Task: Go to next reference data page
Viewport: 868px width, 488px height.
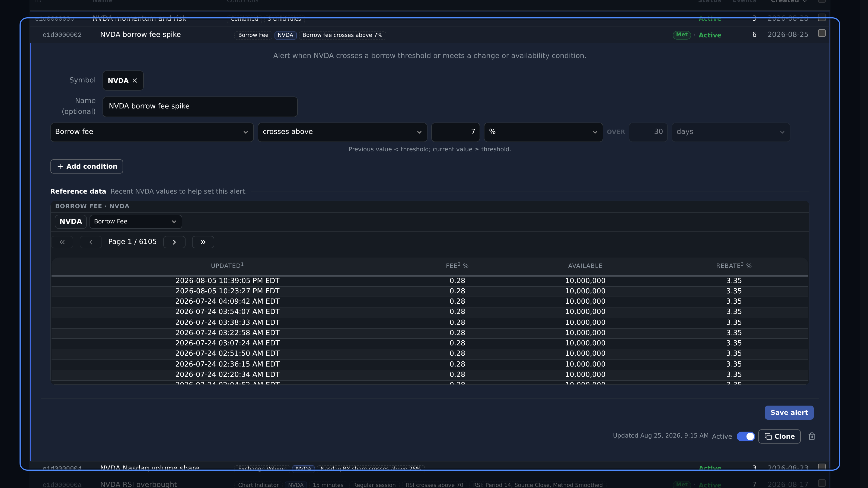Action: coord(174,242)
